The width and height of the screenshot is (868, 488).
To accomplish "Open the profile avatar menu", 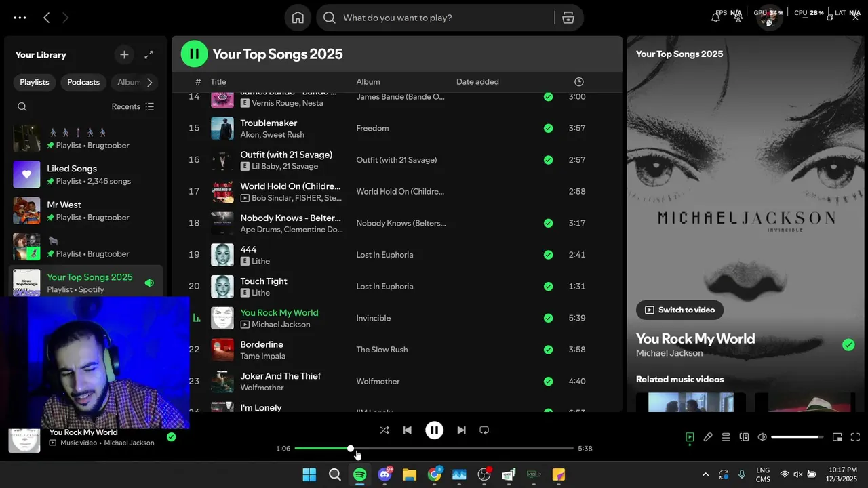I will 768,18.
